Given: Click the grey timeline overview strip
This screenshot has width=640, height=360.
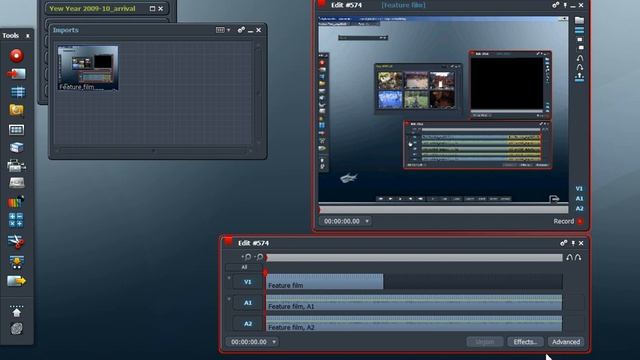Looking at the screenshot, I should [x=414, y=258].
